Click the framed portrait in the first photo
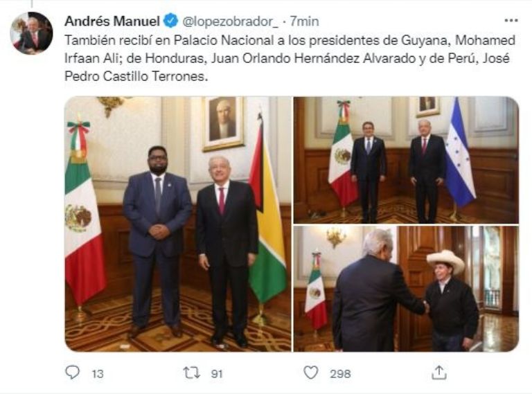 (223, 124)
